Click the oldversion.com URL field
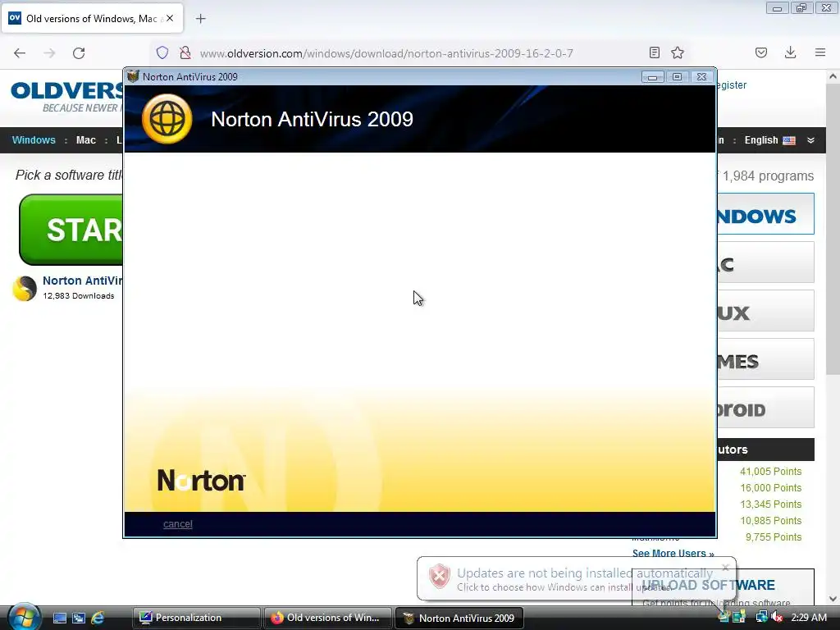 tap(386, 53)
